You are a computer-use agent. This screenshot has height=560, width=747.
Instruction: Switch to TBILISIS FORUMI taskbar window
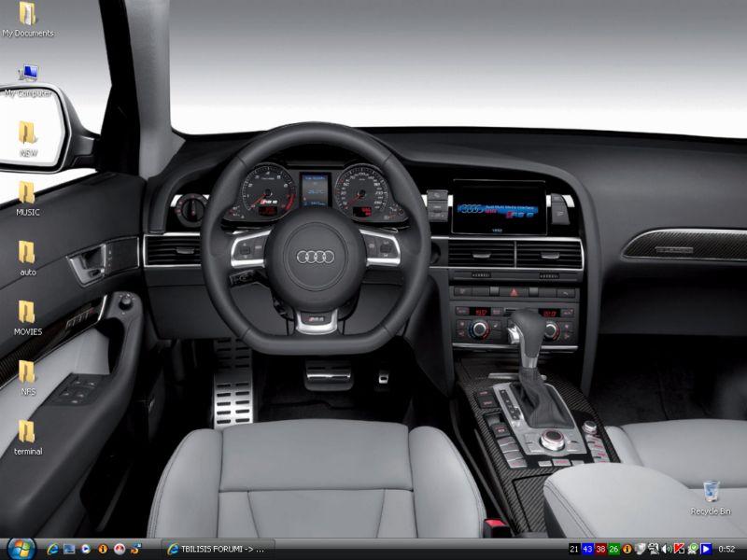pos(218,549)
